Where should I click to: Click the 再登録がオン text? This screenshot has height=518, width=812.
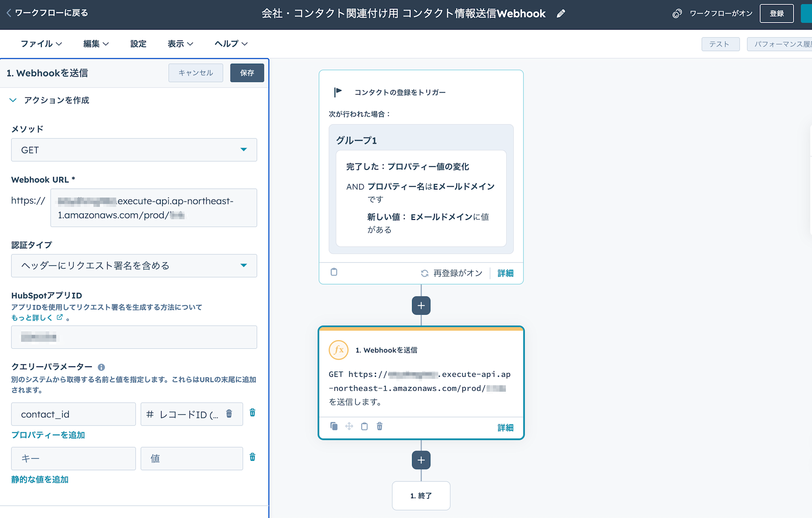pyautogui.click(x=458, y=273)
